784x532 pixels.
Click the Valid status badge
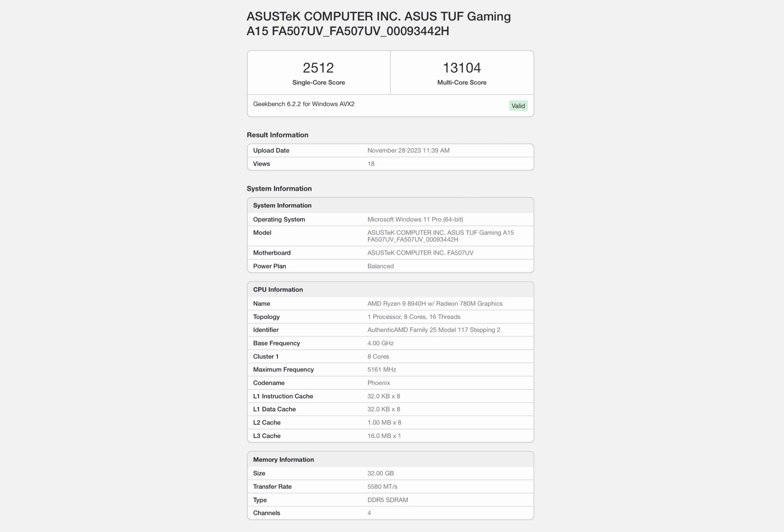pyautogui.click(x=518, y=106)
